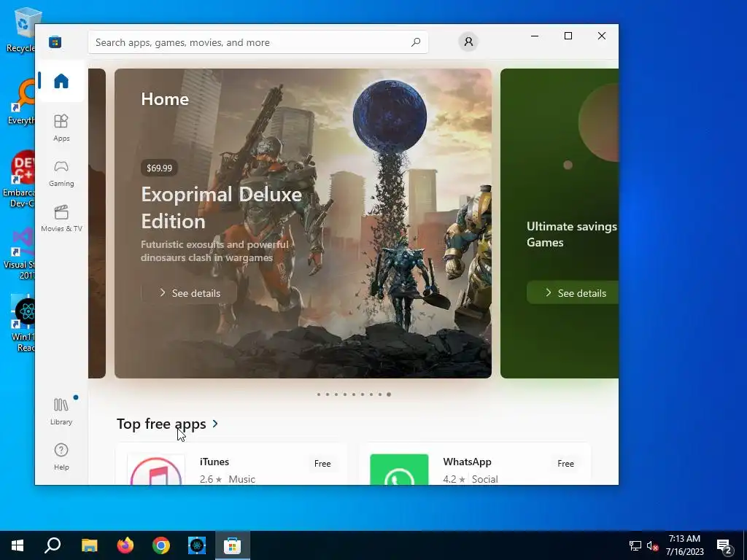747x560 pixels.
Task: Open the Help page
Action: click(x=61, y=456)
